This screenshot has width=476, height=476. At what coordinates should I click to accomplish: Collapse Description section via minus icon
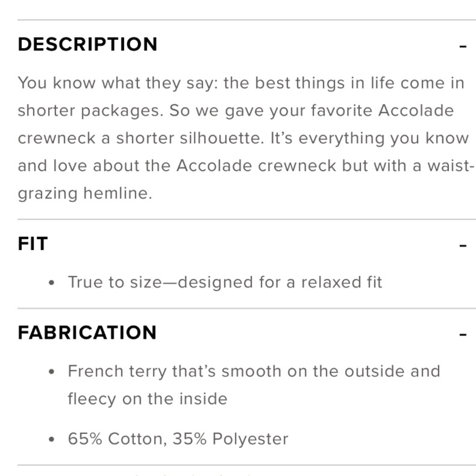(463, 47)
